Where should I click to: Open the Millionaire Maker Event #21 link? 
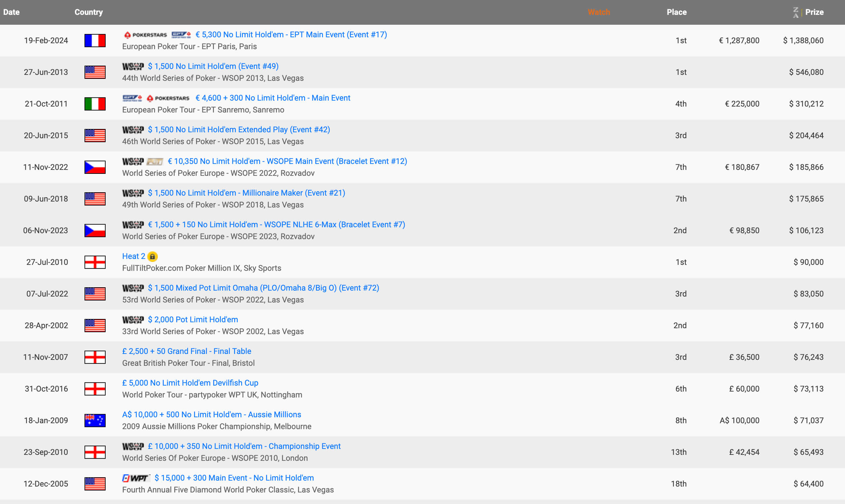click(246, 193)
